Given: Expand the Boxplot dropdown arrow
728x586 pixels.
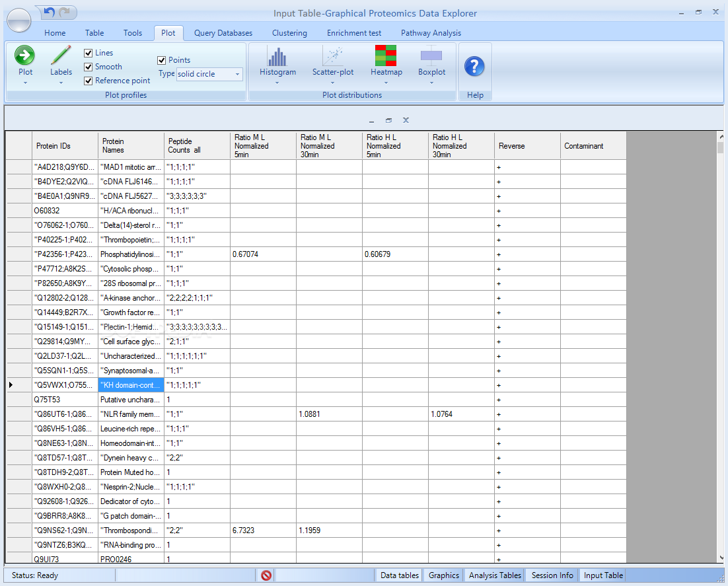Looking at the screenshot, I should pos(431,83).
